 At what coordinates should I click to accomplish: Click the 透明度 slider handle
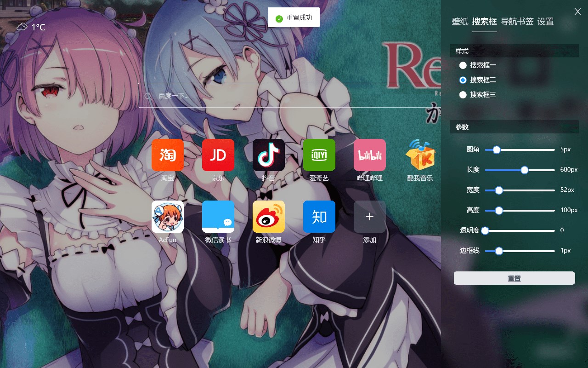tap(485, 230)
